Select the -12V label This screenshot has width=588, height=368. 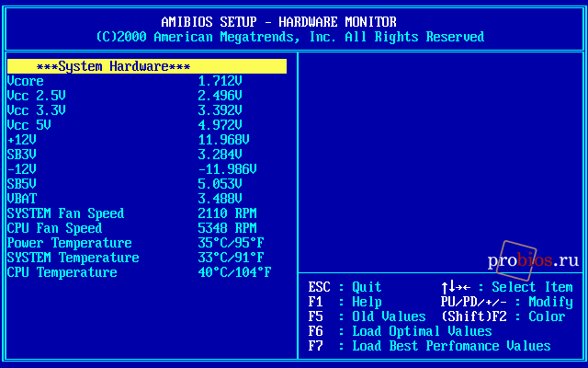[22, 169]
